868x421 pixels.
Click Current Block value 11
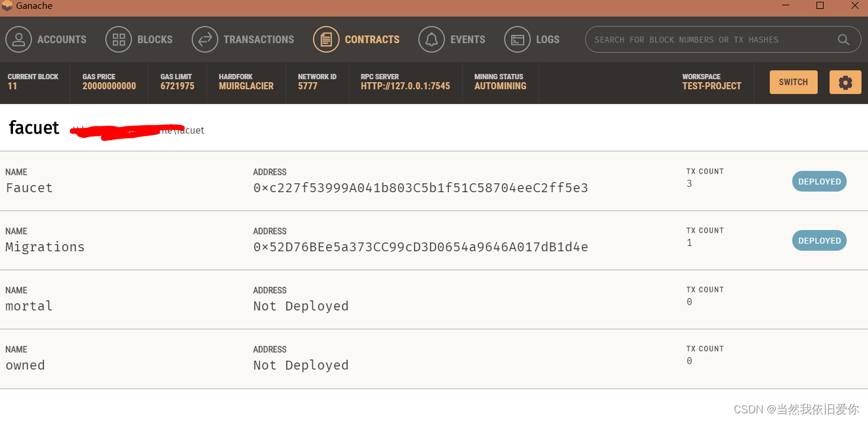12,86
